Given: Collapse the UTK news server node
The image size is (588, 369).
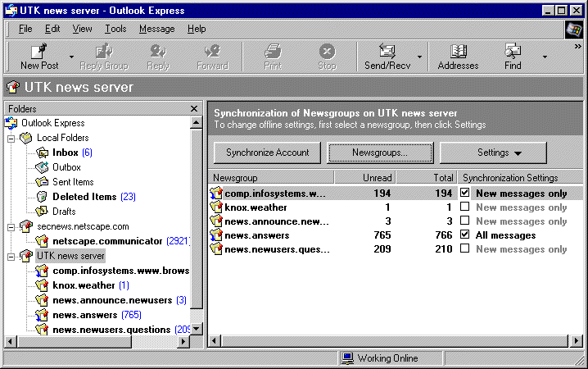Looking at the screenshot, I should (x=11, y=256).
